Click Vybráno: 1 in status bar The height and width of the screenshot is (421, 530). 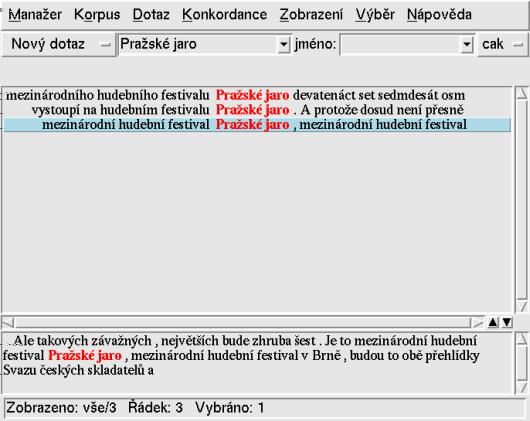point(230,408)
